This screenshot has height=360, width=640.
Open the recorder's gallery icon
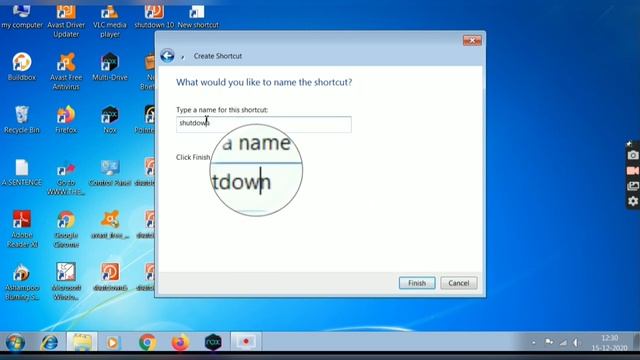point(633,186)
